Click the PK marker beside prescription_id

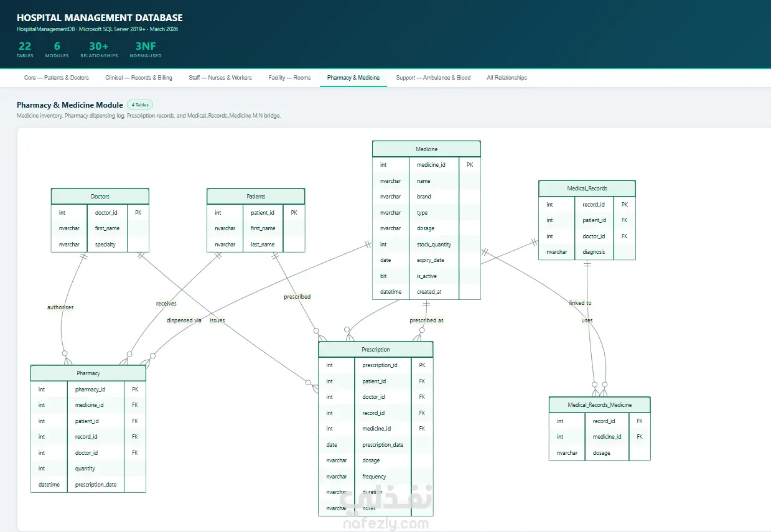[422, 365]
